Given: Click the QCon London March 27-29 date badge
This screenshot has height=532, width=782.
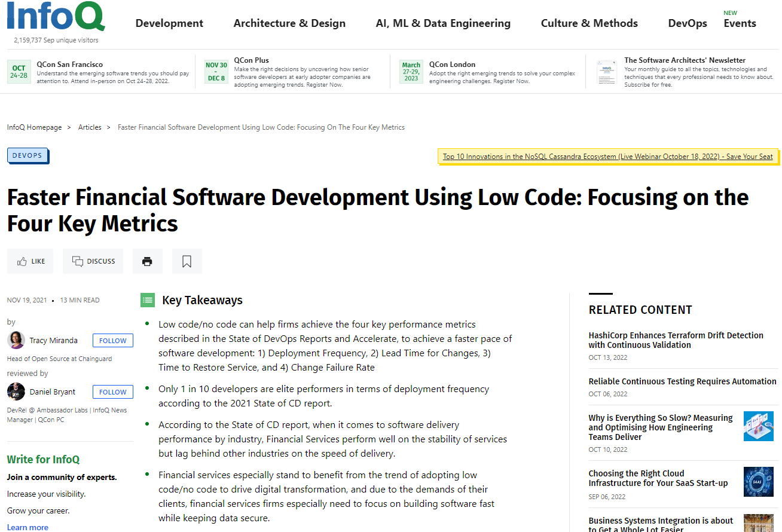Looking at the screenshot, I should pyautogui.click(x=411, y=72).
